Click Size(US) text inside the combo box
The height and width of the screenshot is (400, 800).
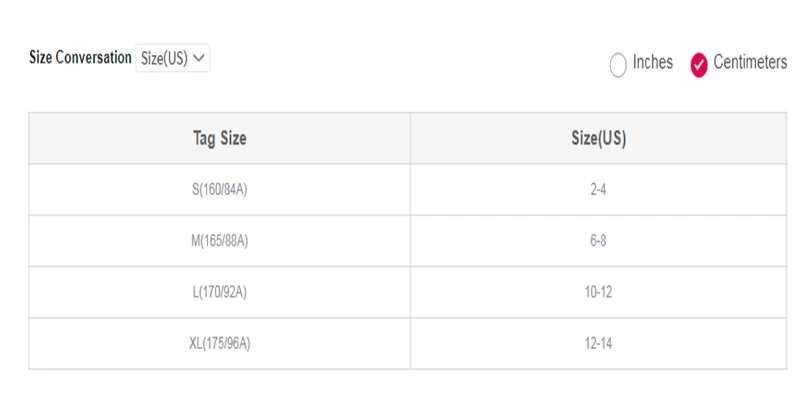pyautogui.click(x=164, y=59)
